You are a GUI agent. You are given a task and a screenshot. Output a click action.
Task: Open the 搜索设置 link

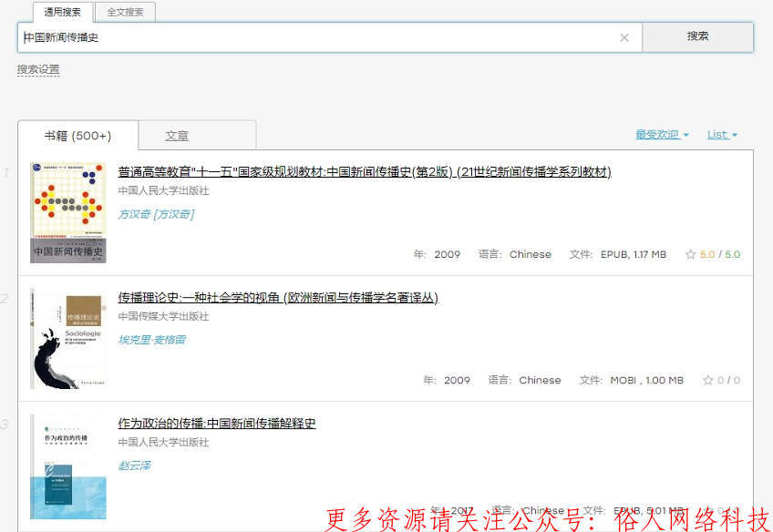pos(38,69)
